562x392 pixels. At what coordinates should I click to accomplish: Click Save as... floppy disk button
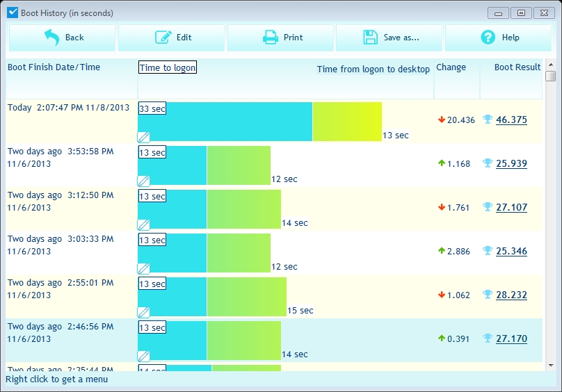click(390, 38)
